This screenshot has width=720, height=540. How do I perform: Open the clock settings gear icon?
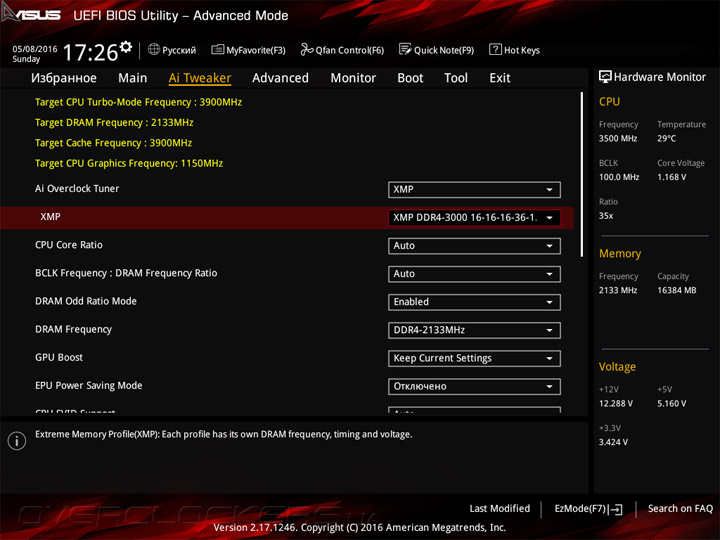coord(126,46)
